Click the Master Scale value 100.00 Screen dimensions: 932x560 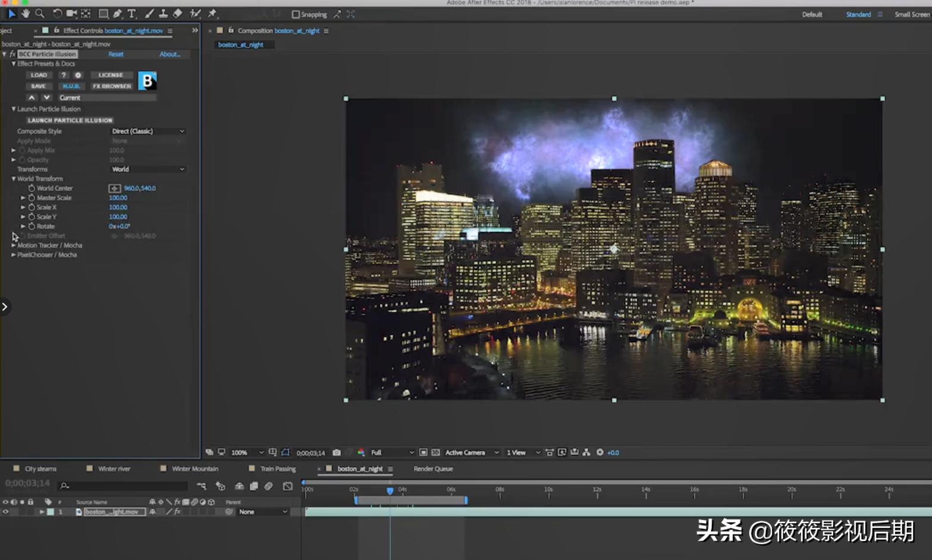tap(118, 198)
